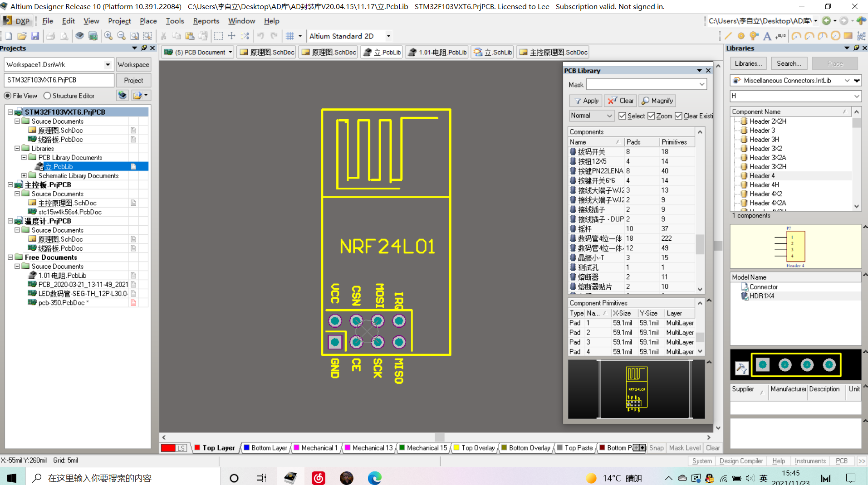Toggle the Clear Existing checkbox
868x485 pixels.
pos(678,116)
